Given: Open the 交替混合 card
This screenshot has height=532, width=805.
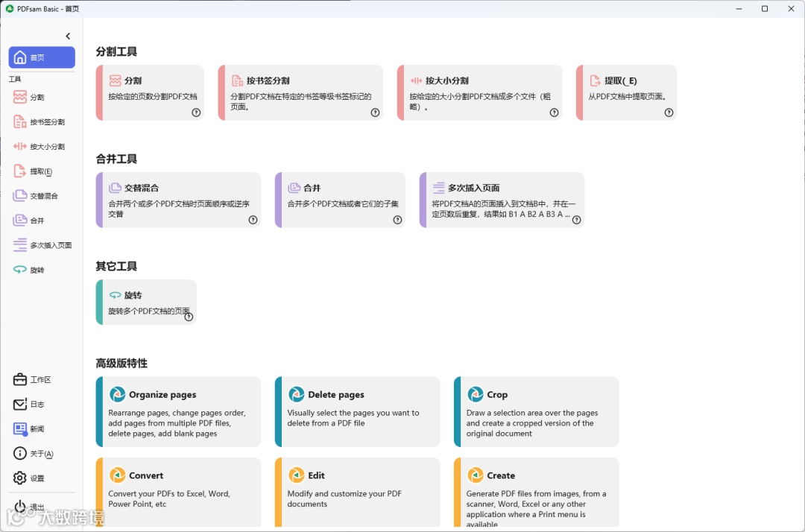Looking at the screenshot, I should pos(178,200).
